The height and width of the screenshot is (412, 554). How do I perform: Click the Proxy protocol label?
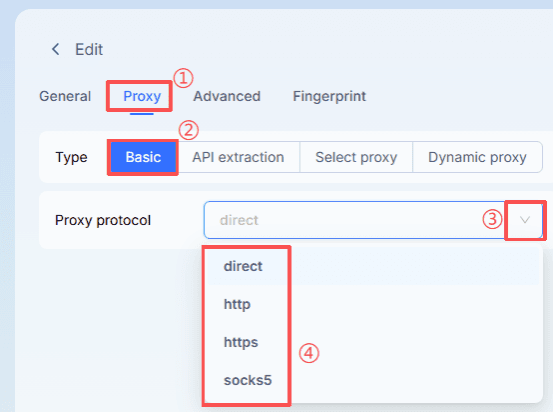[x=103, y=220]
